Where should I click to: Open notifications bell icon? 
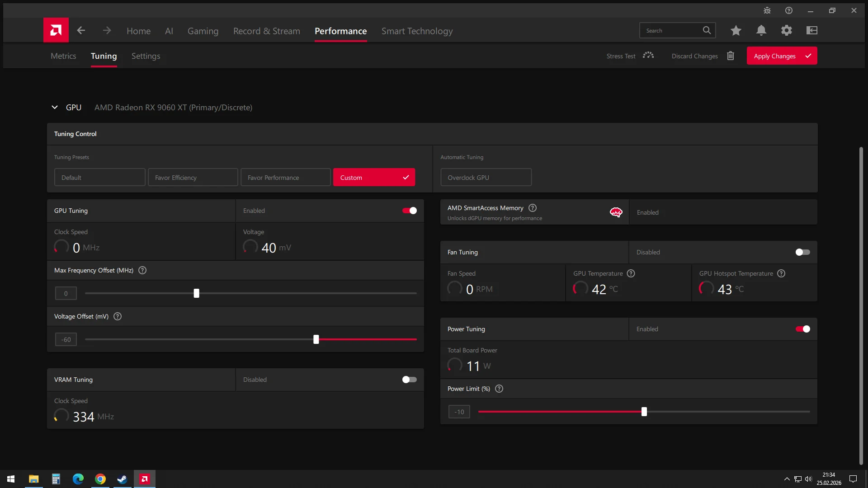(761, 30)
